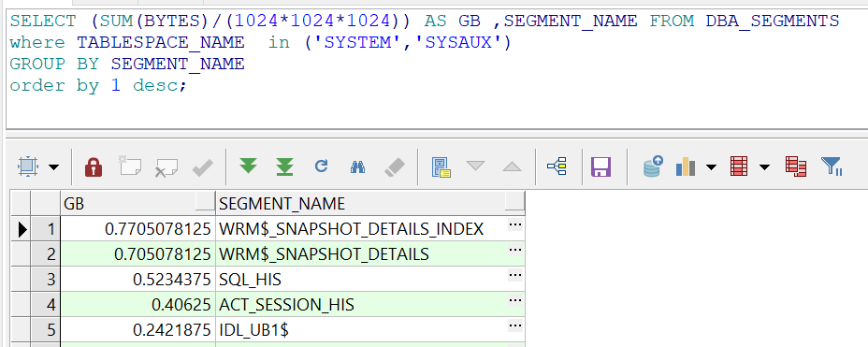Click the GROUP BY line in editor
The width and height of the screenshot is (868, 347).
[127, 65]
